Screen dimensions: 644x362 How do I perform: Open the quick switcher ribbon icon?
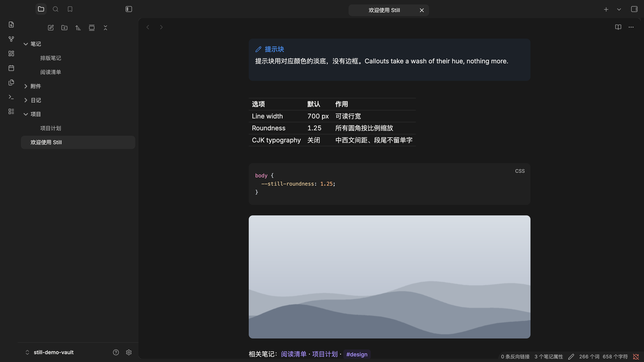pyautogui.click(x=11, y=25)
